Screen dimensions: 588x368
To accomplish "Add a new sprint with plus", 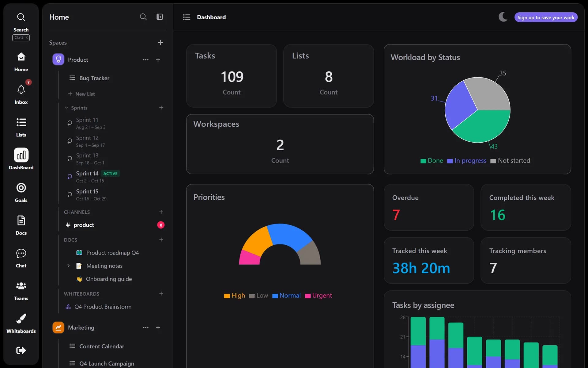I will pos(161,108).
